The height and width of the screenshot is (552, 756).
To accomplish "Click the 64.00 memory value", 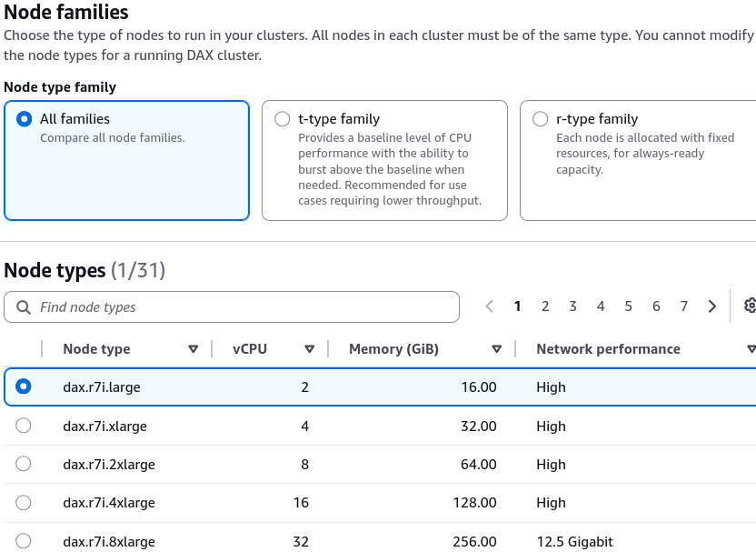I will tap(479, 464).
